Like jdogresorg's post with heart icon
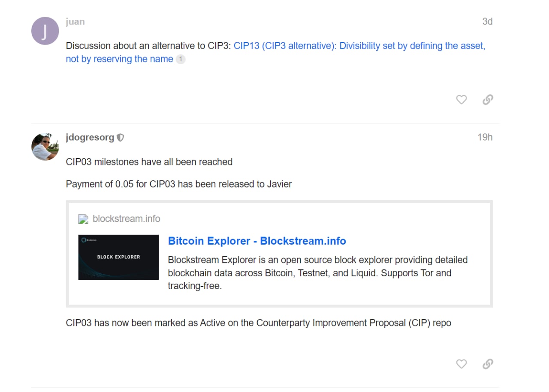This screenshot has width=549, height=392. point(461,364)
